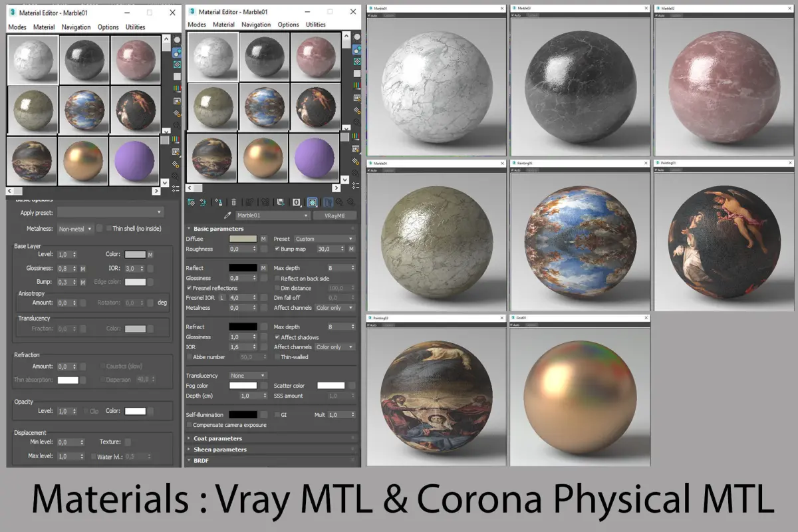
Task: Toggle Background checker icon in VRay editor sidebar
Action: pyautogui.click(x=357, y=61)
